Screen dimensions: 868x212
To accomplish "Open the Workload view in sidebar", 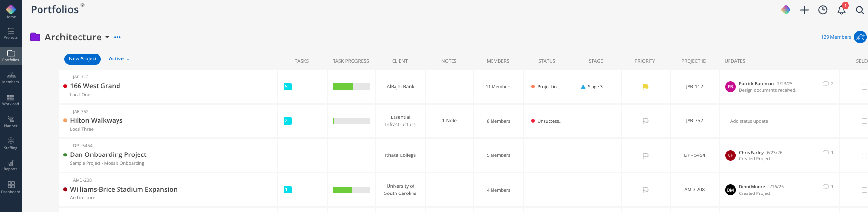I will [11, 100].
